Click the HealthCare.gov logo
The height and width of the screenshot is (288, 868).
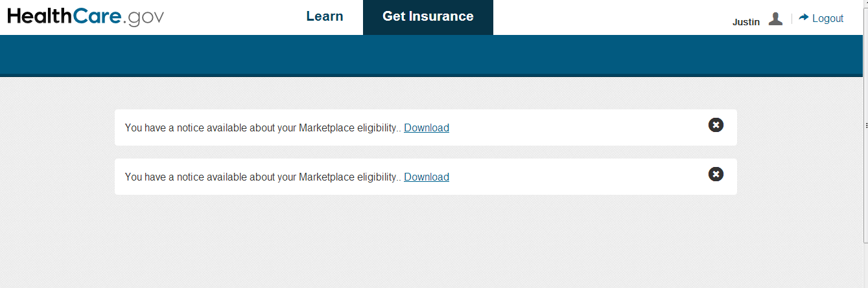click(x=86, y=17)
